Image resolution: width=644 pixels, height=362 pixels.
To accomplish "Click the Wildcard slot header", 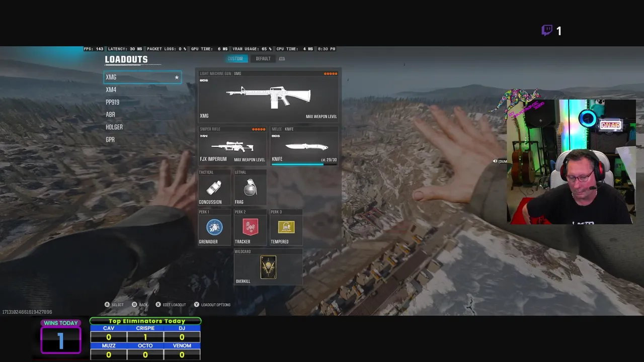I will (x=243, y=251).
